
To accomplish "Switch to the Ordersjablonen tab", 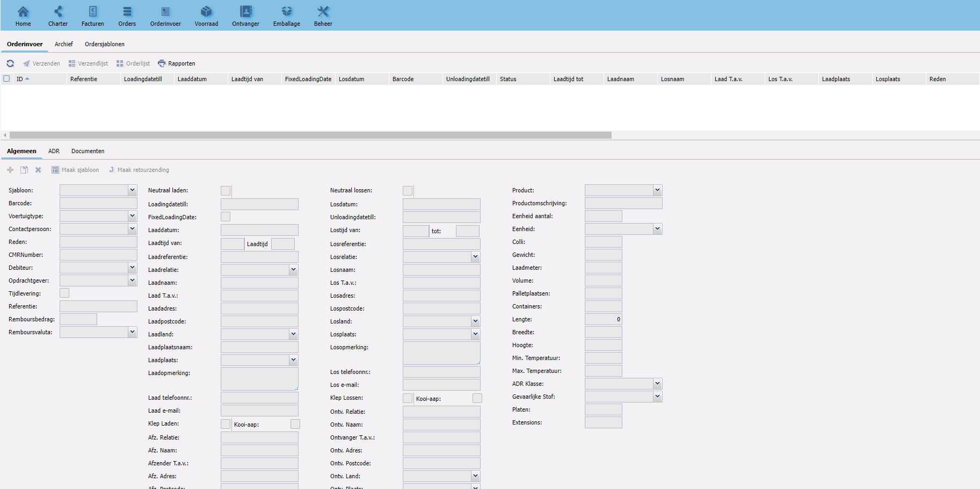I will click(x=105, y=44).
